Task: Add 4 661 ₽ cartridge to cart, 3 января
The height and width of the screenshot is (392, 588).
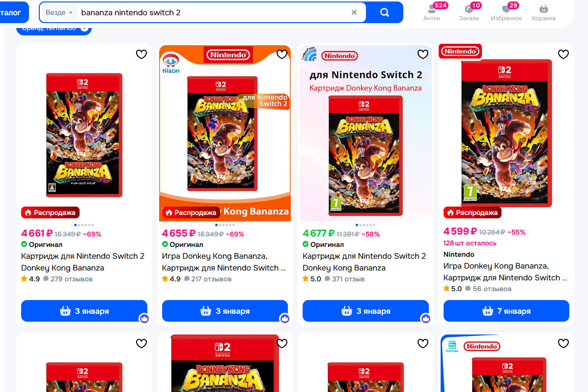Action: [84, 311]
